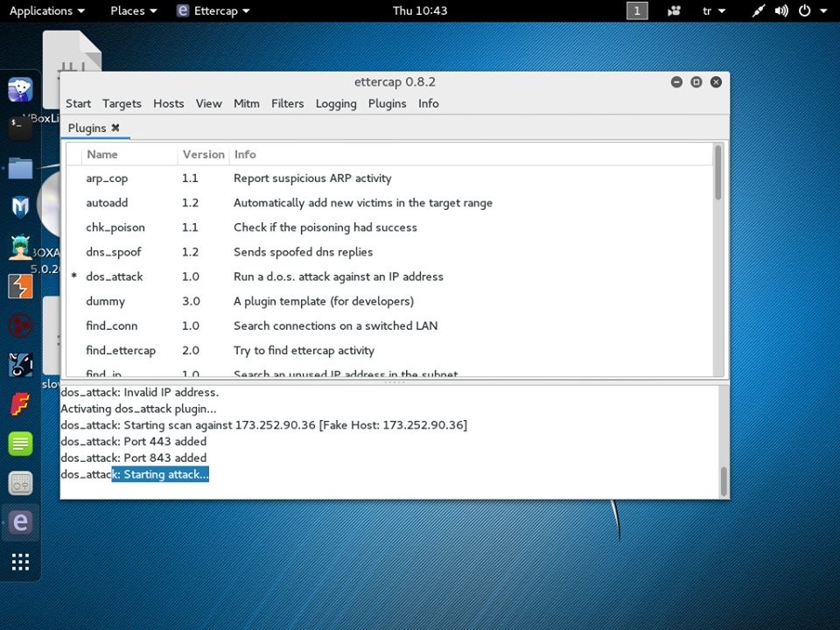The height and width of the screenshot is (630, 840).
Task: Click the volume speaker icon
Action: point(781,10)
